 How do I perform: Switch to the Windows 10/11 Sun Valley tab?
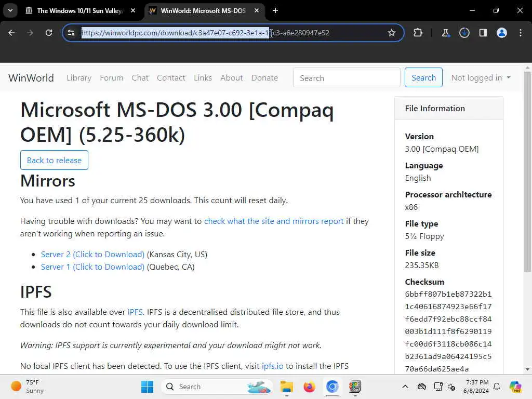(x=79, y=10)
